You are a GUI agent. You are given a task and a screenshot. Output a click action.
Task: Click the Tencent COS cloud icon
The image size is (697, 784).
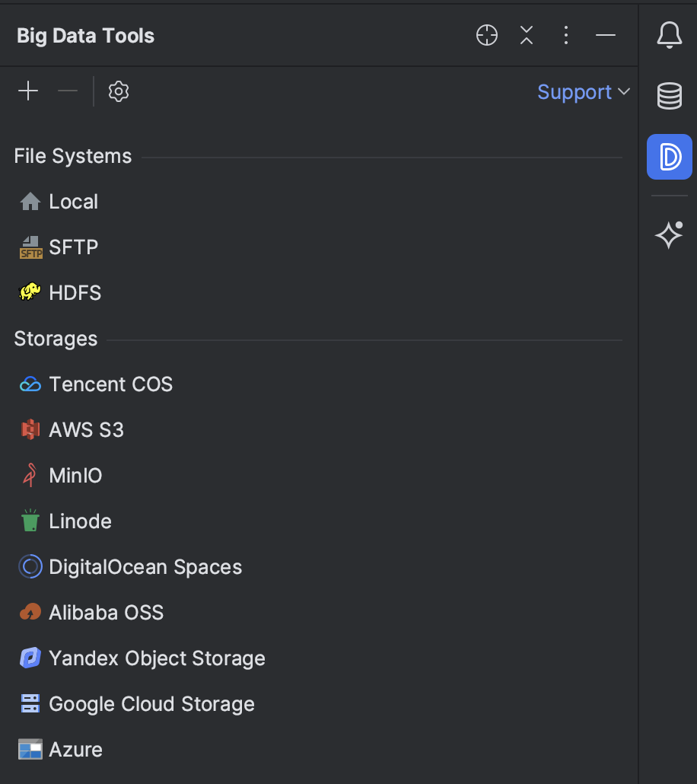30,384
